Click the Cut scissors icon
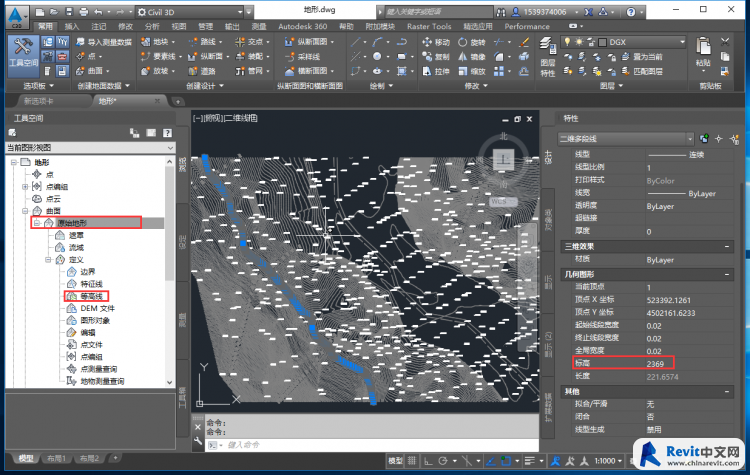The width and height of the screenshot is (750, 475). click(725, 42)
